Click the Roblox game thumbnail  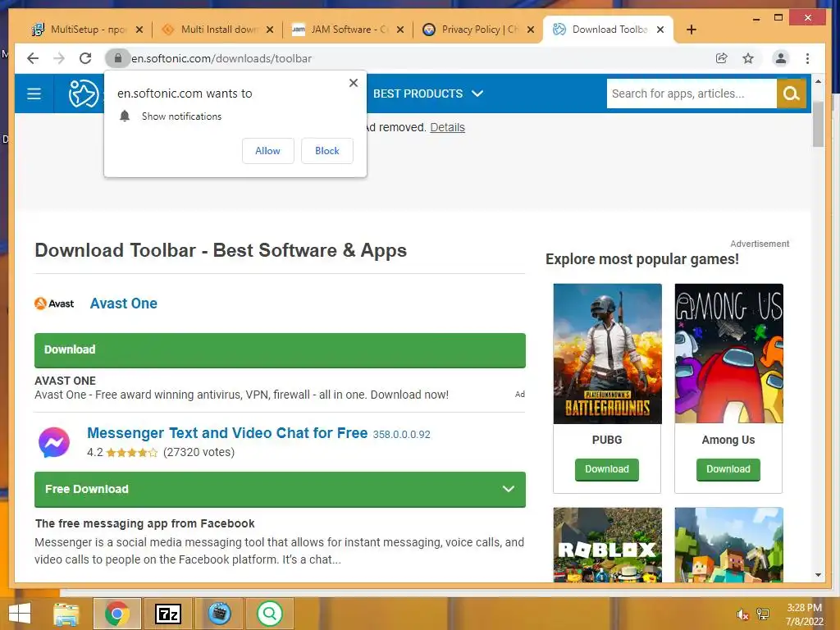coord(608,545)
